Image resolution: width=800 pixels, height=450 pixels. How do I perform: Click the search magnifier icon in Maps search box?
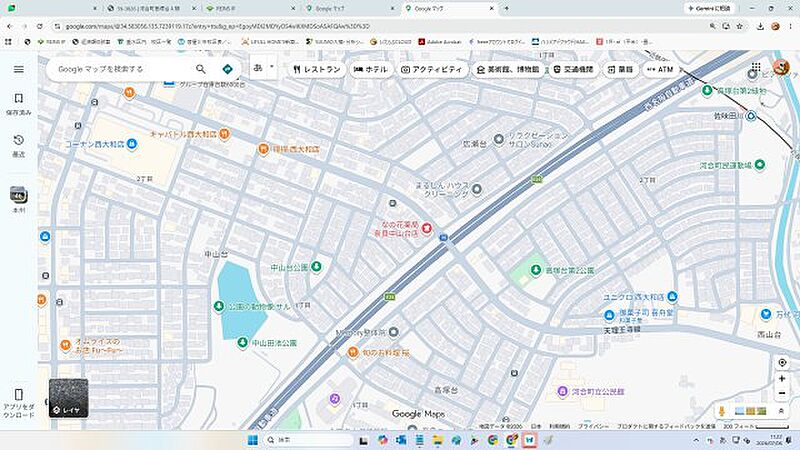tap(201, 69)
